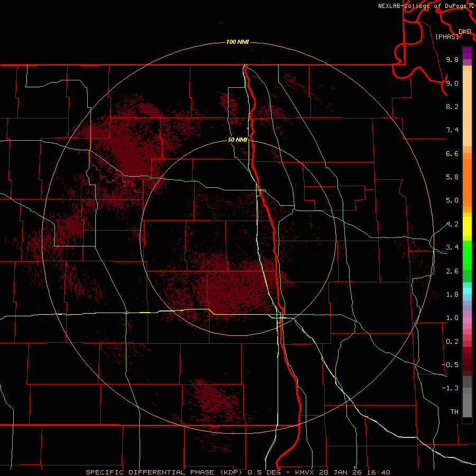Click the DKD label above the color scale
Screen dimensions: 476x476
click(465, 31)
